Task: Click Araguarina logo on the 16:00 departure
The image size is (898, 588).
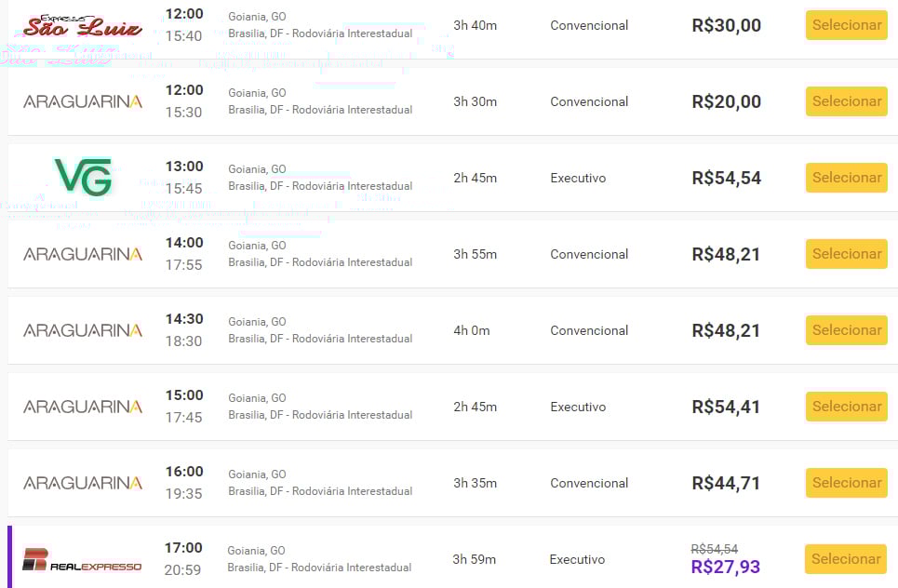Action: click(x=83, y=483)
